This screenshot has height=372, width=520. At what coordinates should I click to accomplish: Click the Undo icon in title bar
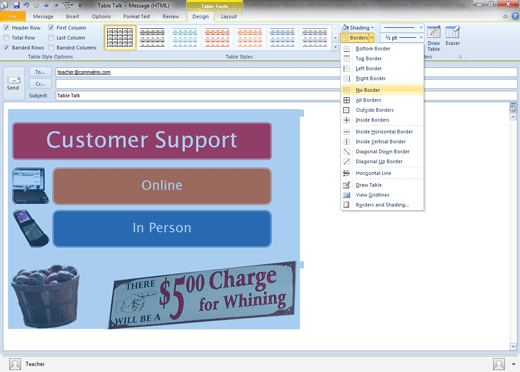pos(26,5)
